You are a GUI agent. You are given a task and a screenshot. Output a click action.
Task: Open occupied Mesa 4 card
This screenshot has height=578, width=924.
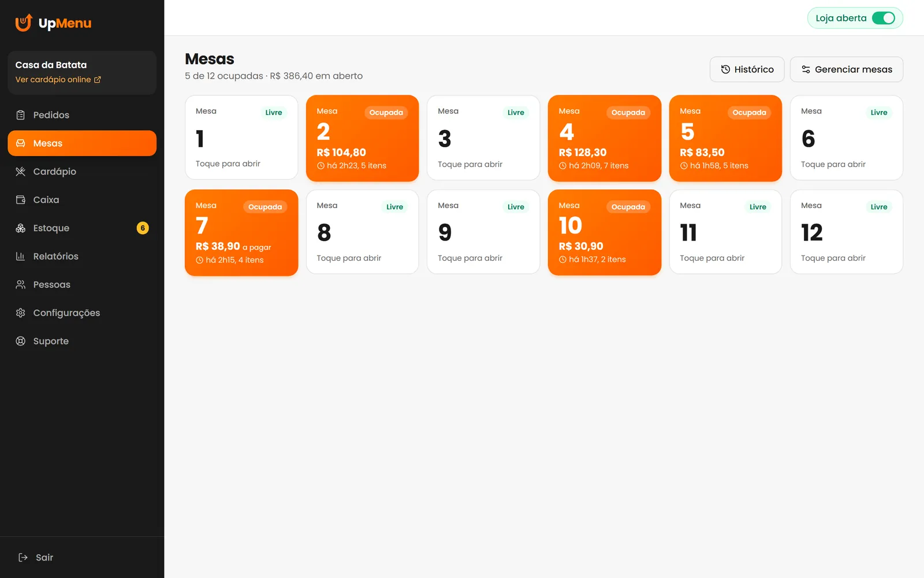point(604,138)
